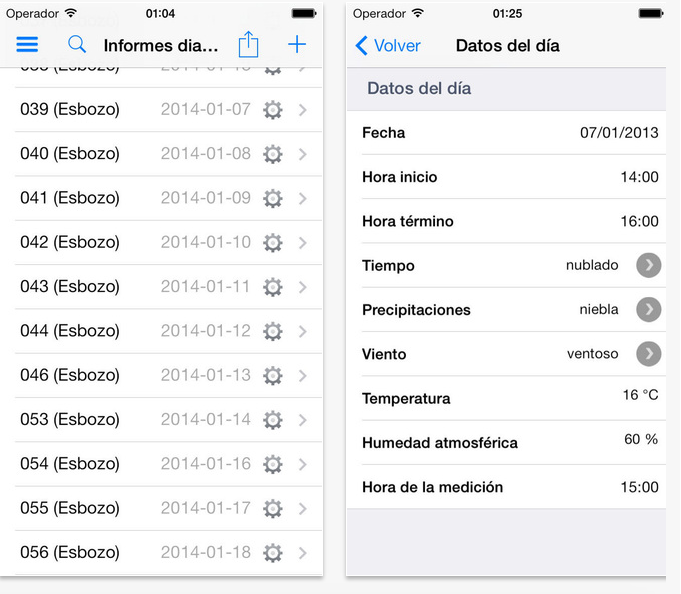This screenshot has height=594, width=681.
Task: Open settings gear for report 046
Action: 273,376
